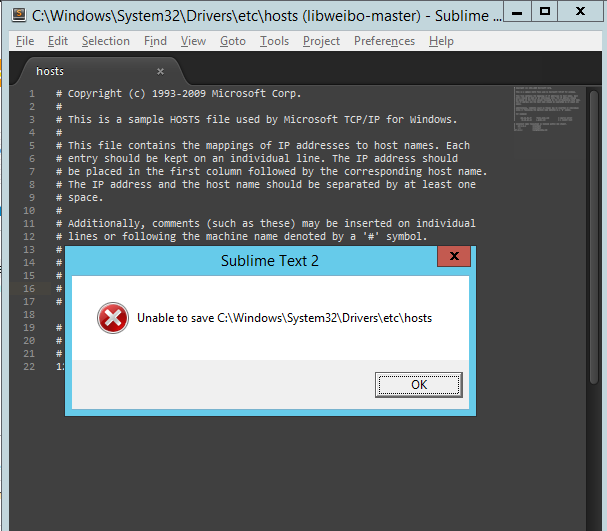
Task: Click line number 12 in the gutter
Action: click(29, 236)
